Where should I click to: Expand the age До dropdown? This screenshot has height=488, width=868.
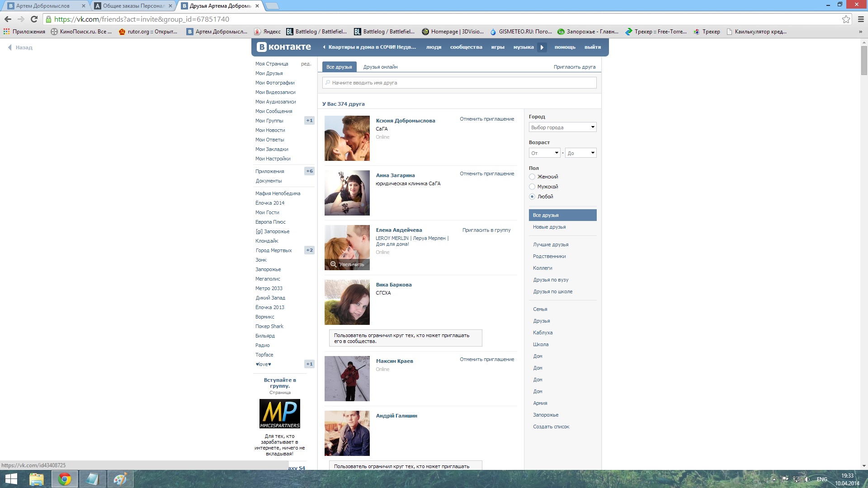tap(580, 153)
